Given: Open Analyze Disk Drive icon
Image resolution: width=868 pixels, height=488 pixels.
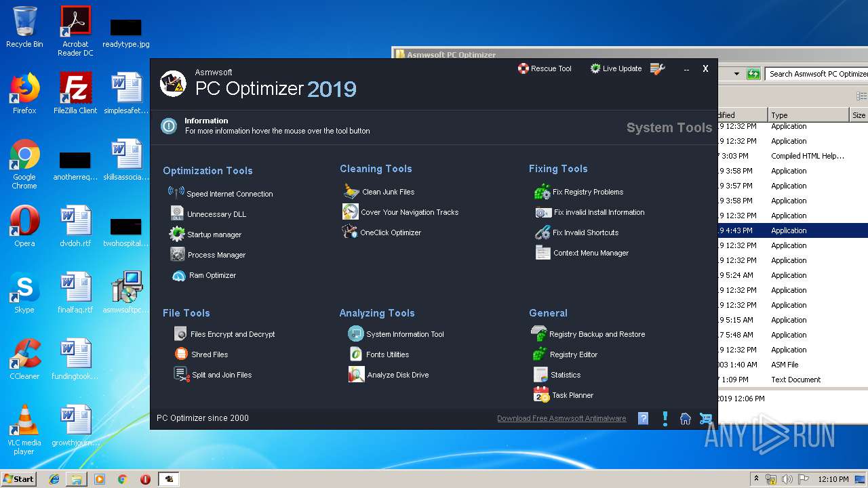Looking at the screenshot, I should pos(356,374).
